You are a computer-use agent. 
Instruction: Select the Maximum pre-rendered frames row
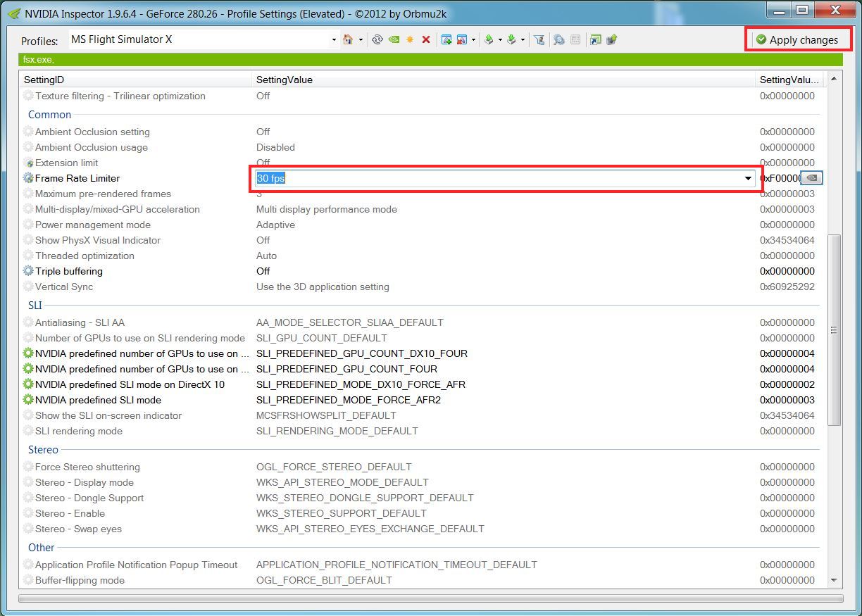pos(421,194)
